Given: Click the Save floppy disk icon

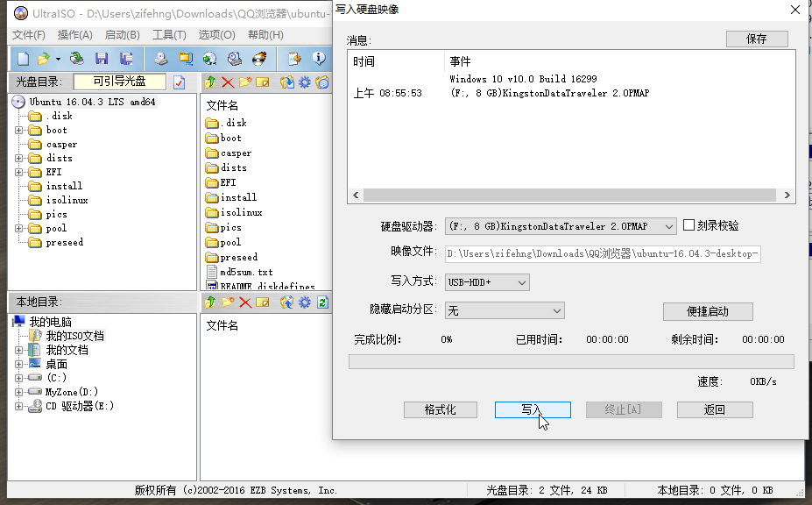Looking at the screenshot, I should click(x=102, y=59).
